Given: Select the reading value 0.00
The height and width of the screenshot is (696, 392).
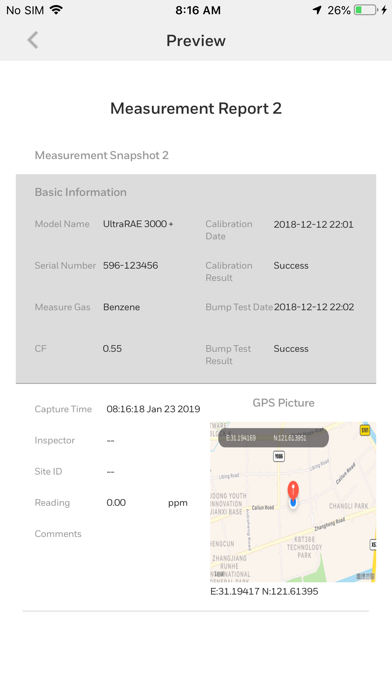Looking at the screenshot, I should 116,502.
